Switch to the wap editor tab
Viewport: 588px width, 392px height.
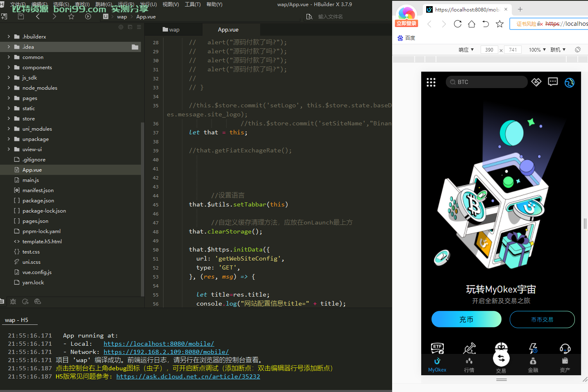(x=173, y=29)
